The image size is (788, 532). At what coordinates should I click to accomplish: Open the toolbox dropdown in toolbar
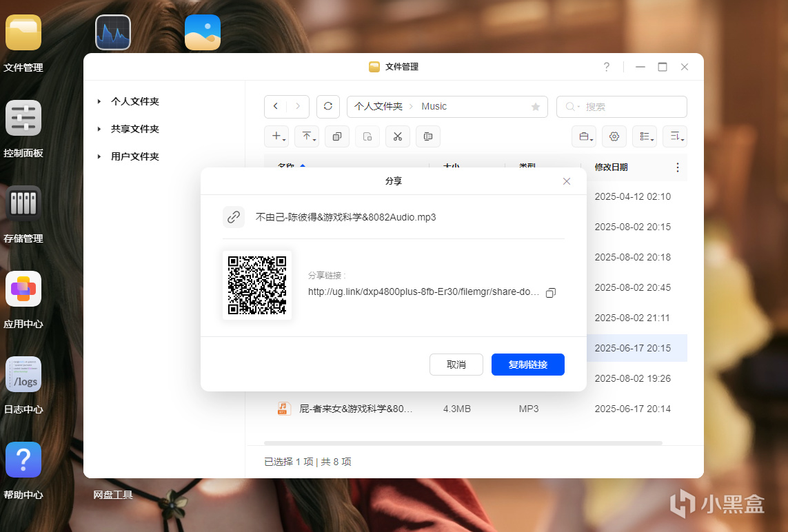click(x=584, y=136)
